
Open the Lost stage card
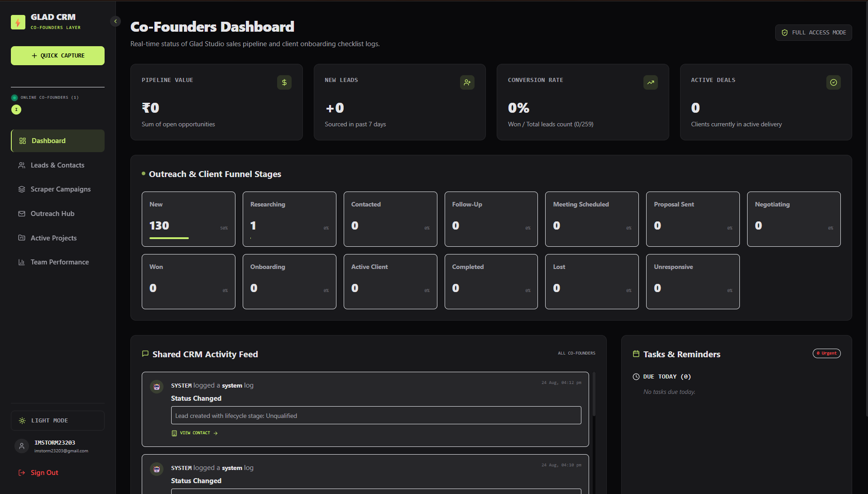[x=592, y=282]
